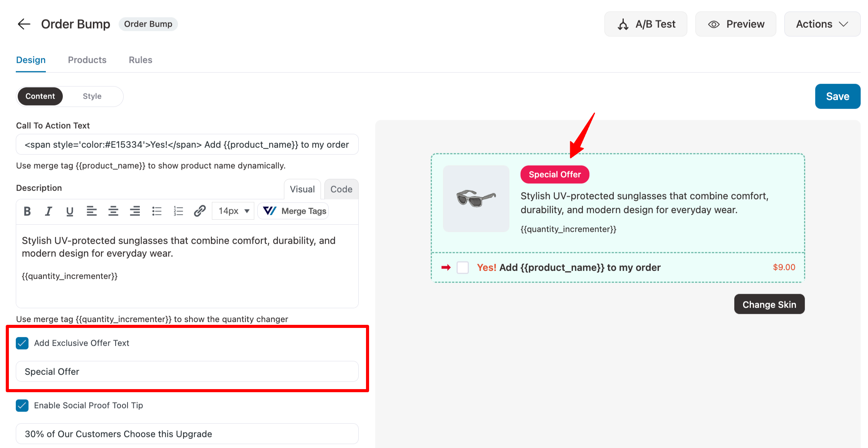868x448 pixels.
Task: Click the Special Offer text field
Action: click(187, 371)
